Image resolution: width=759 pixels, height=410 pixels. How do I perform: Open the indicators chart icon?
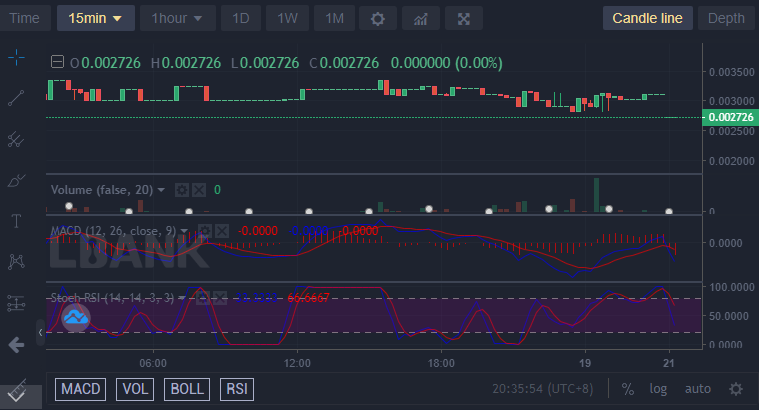pyautogui.click(x=420, y=18)
